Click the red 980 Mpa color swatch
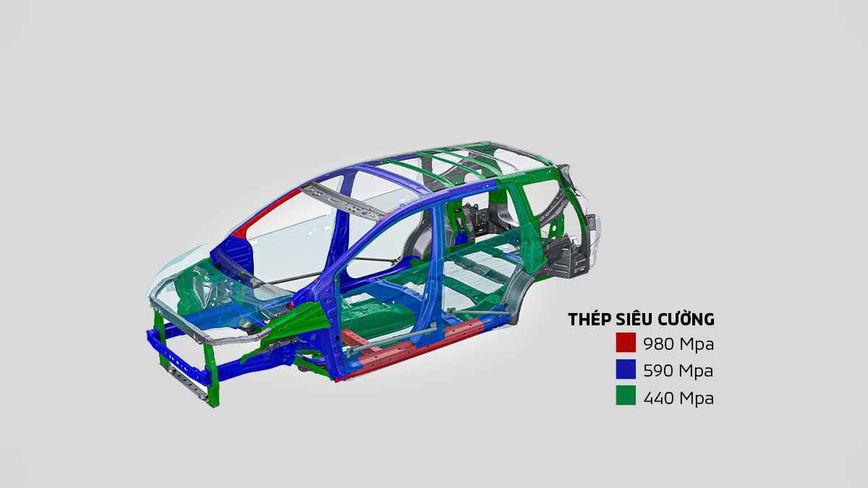Viewport: 868px width, 488px height. tap(626, 343)
